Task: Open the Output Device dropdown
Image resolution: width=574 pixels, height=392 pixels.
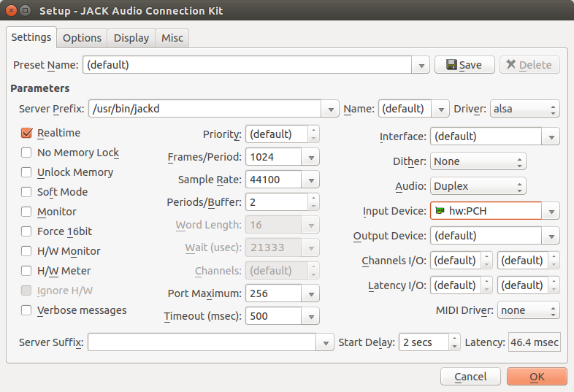Action: tap(551, 236)
